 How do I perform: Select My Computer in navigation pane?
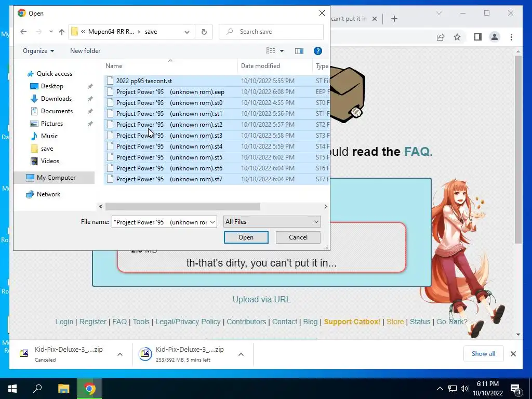pyautogui.click(x=56, y=178)
